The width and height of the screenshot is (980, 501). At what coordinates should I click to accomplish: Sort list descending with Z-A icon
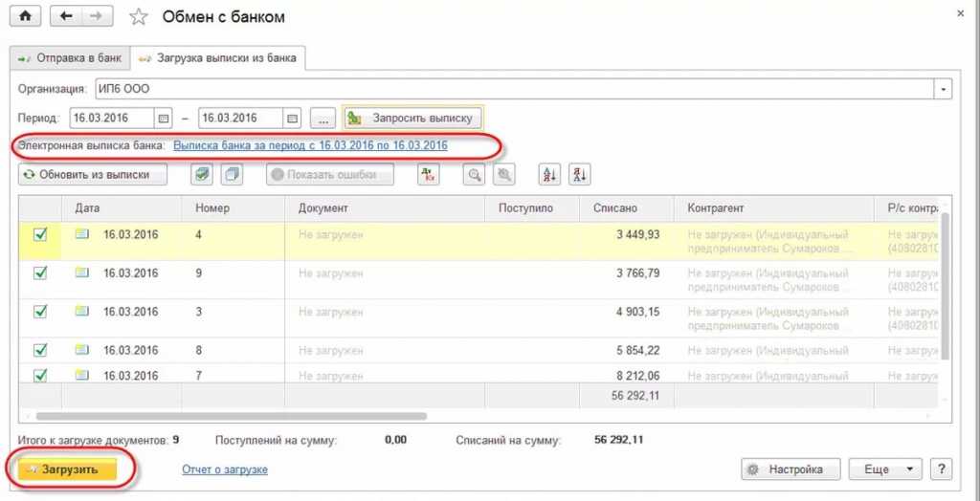coord(579,175)
